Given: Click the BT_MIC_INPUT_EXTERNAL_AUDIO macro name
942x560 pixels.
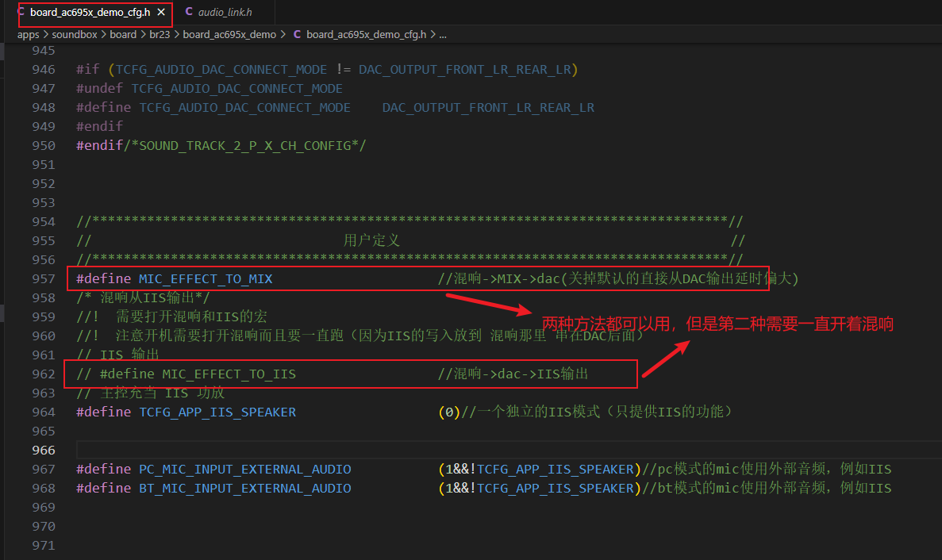Looking at the screenshot, I should pos(245,488).
